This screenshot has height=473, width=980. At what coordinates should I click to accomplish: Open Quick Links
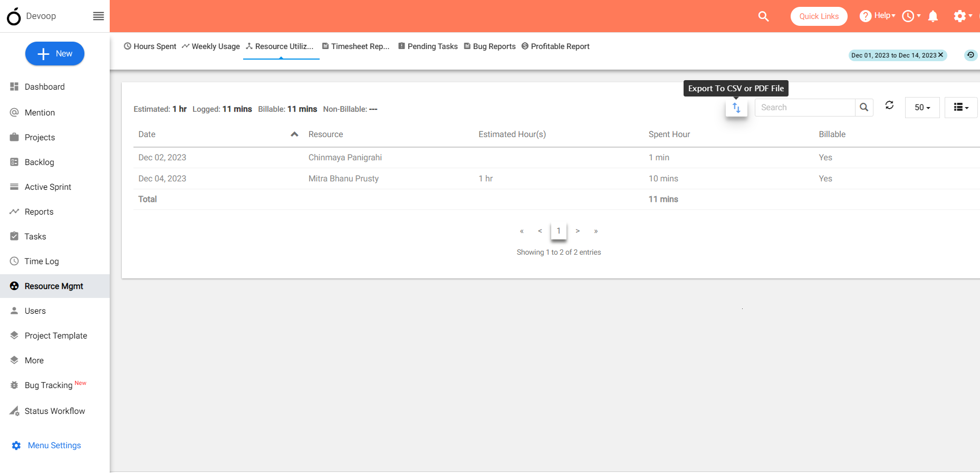pyautogui.click(x=819, y=16)
